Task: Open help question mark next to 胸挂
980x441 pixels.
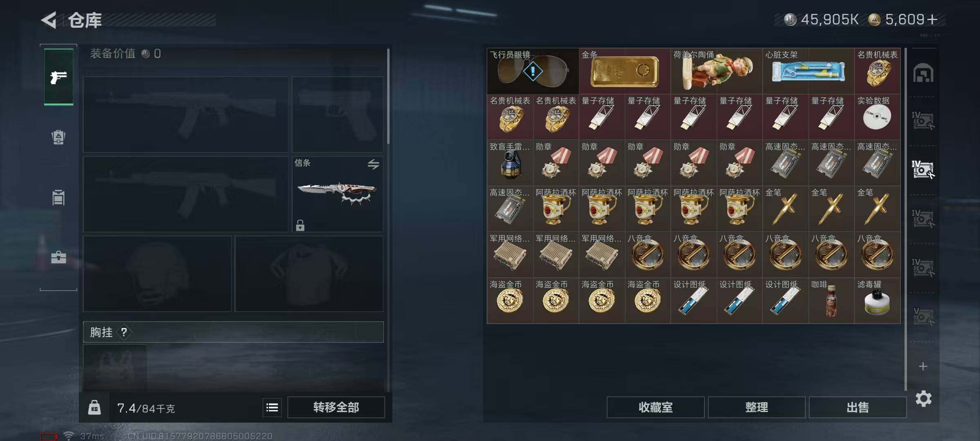Action: tap(124, 332)
